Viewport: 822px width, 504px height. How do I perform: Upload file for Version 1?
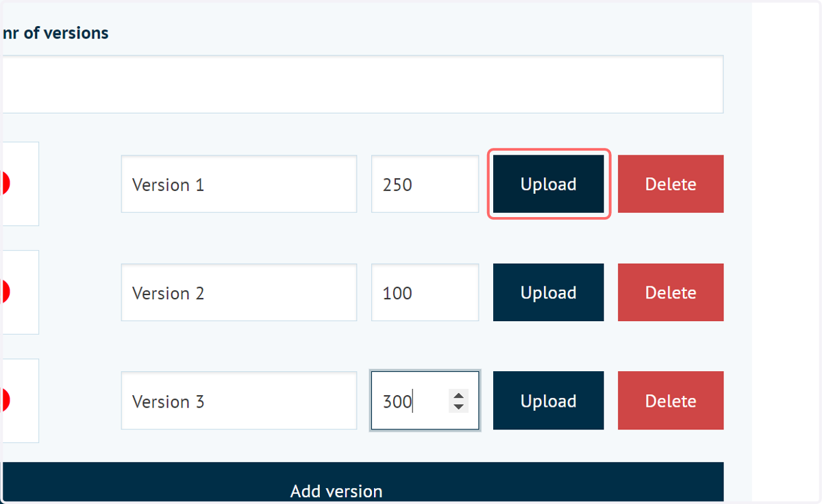(x=548, y=184)
